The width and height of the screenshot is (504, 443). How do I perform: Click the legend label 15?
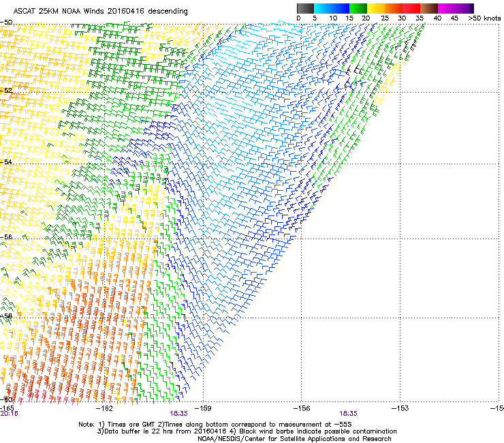click(x=349, y=18)
